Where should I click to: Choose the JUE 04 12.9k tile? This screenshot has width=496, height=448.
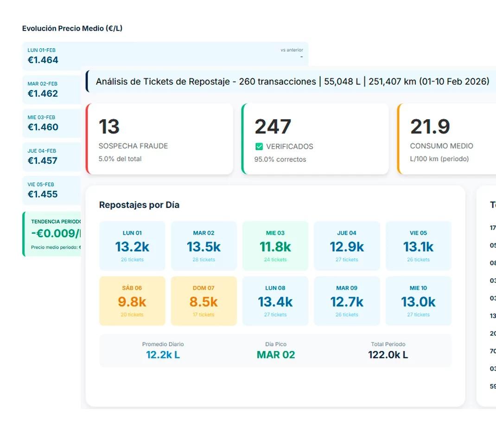(347, 246)
